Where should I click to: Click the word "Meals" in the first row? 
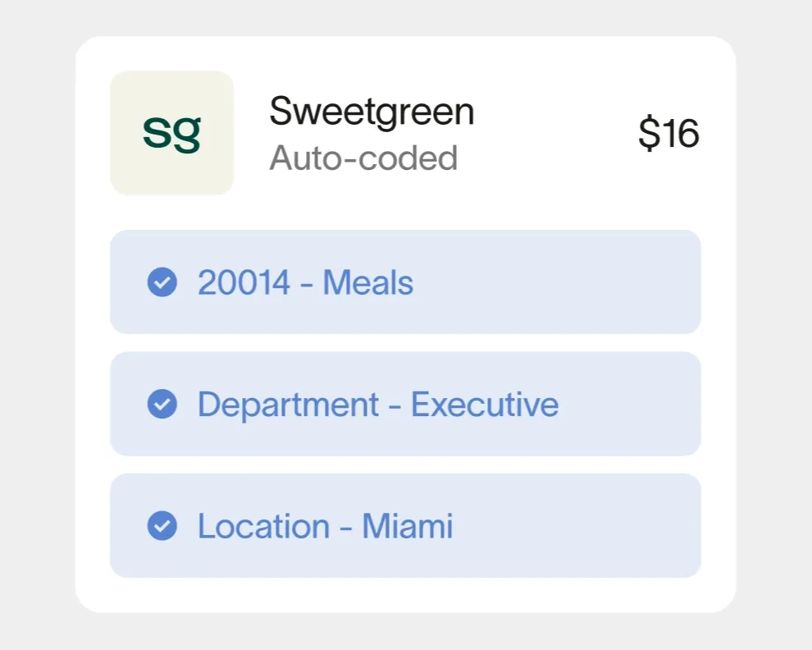[367, 282]
